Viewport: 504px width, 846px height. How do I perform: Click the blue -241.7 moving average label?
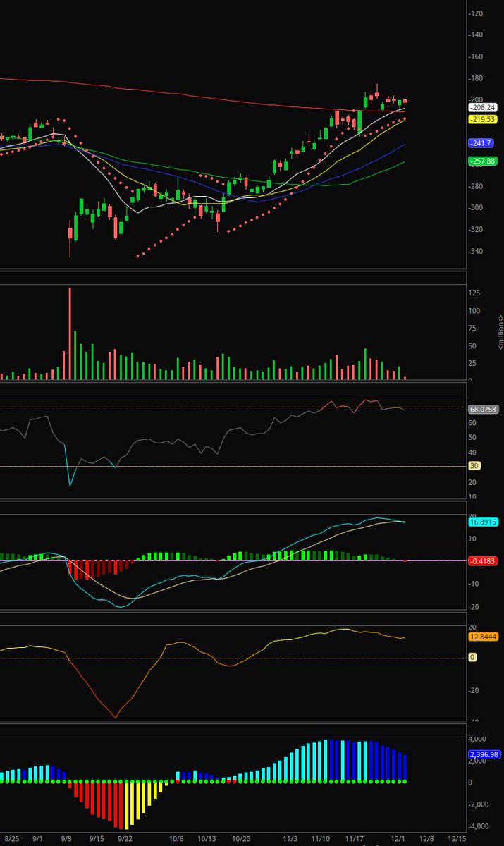click(481, 142)
